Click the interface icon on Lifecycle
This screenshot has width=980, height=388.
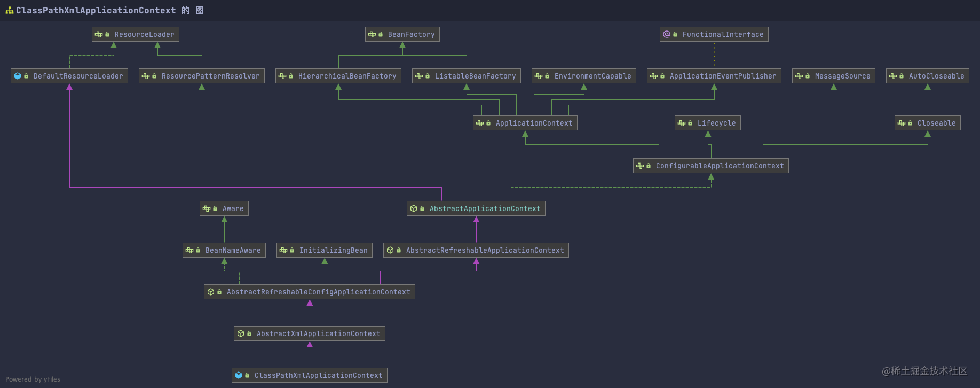682,123
